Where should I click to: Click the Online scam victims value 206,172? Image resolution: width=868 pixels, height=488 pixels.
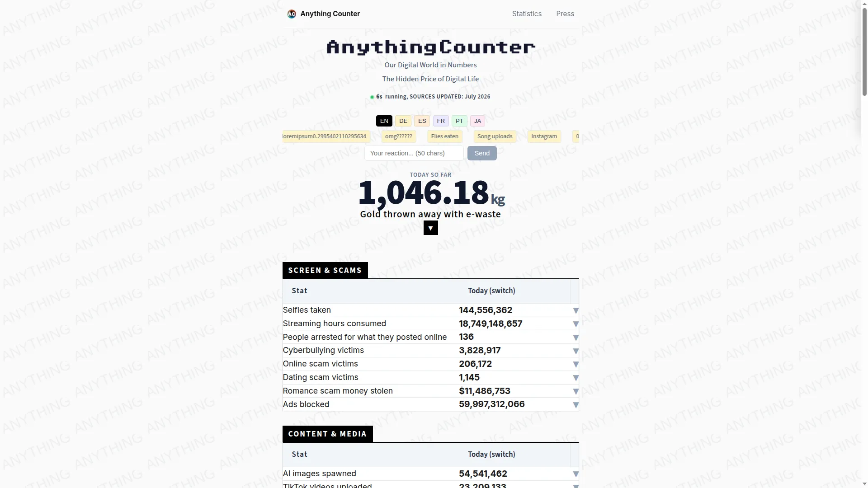click(475, 364)
